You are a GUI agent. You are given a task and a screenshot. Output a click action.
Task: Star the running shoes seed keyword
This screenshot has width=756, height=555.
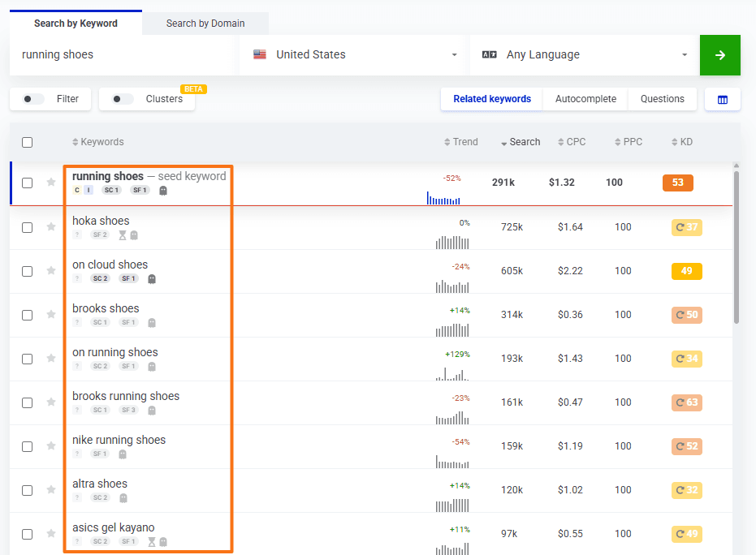51,182
